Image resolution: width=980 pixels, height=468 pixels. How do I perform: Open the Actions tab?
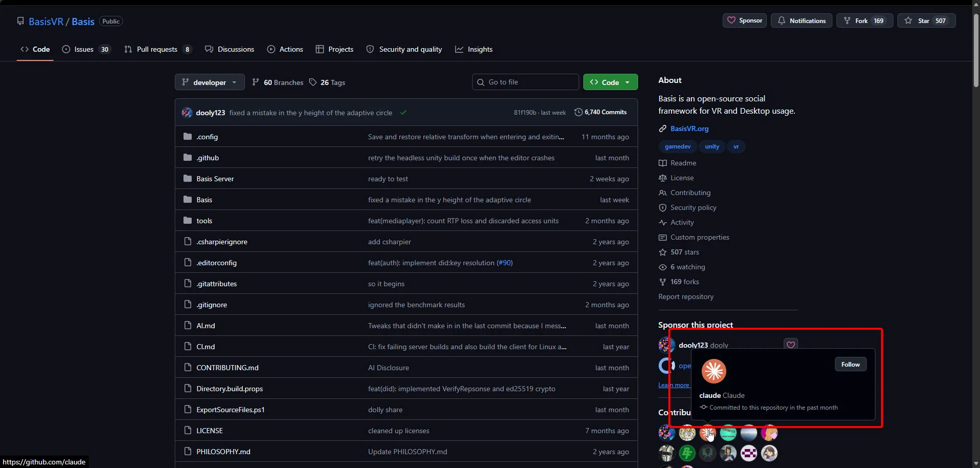(x=285, y=49)
